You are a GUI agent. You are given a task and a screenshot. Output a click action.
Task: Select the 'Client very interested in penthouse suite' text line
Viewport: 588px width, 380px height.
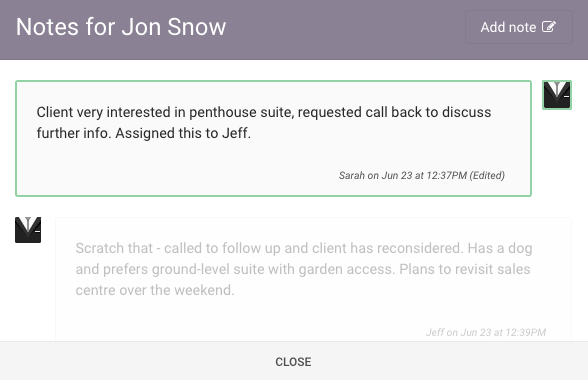point(264,112)
